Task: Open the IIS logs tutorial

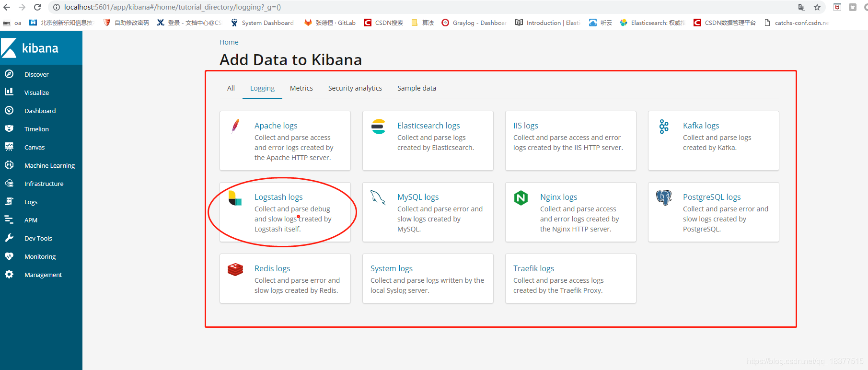Action: tap(571, 141)
